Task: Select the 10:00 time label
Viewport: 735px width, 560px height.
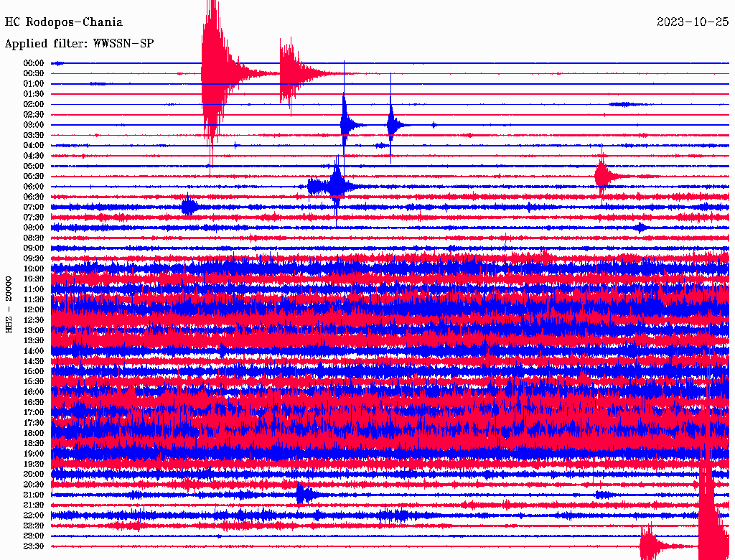Action: 34,269
